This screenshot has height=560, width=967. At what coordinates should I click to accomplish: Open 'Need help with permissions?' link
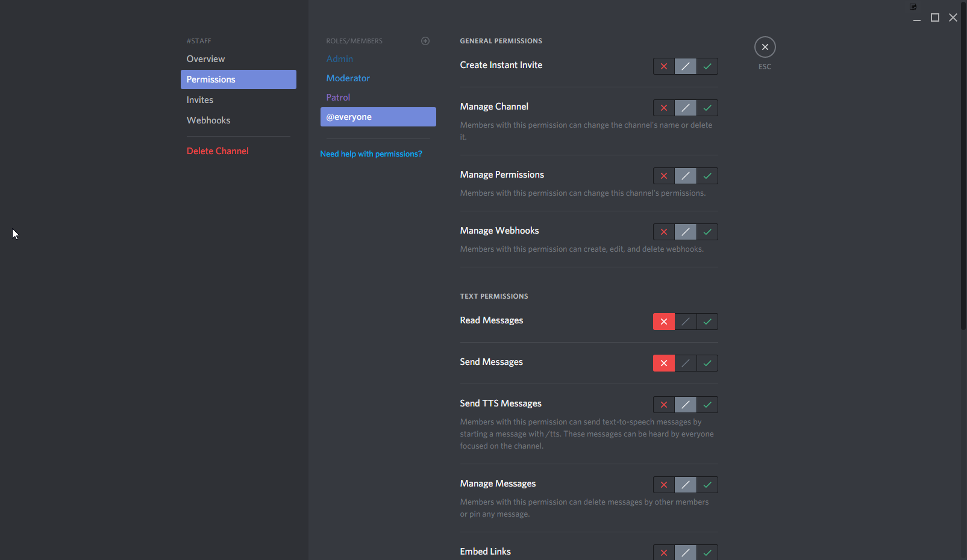[371, 154]
